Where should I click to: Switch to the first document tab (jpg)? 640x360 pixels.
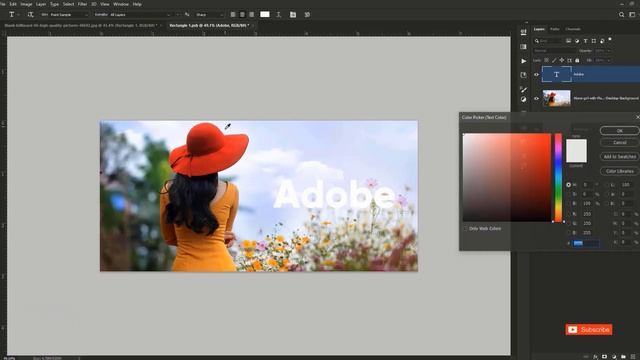80,25
